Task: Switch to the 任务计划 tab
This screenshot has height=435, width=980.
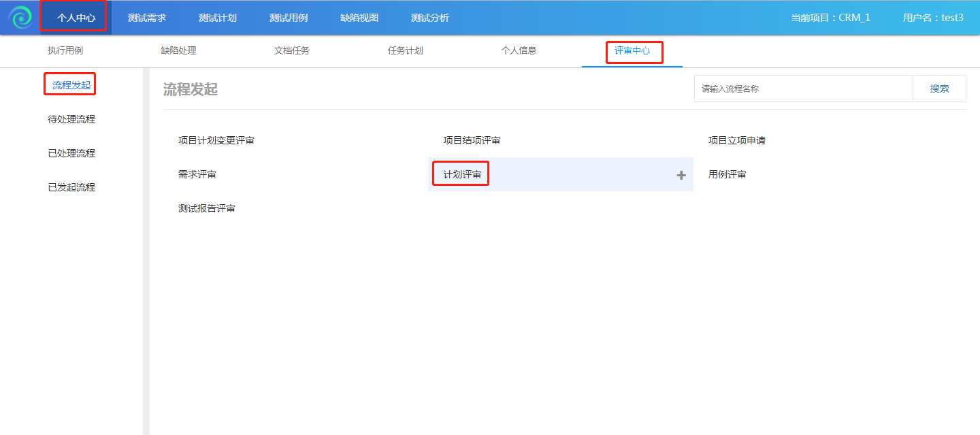Action: pos(406,51)
